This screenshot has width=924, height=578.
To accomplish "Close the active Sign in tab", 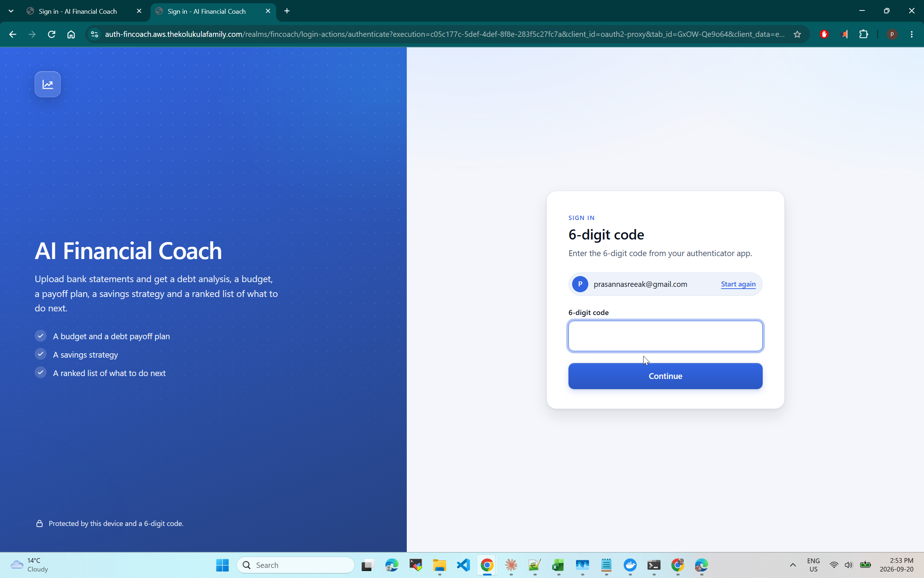I will [268, 11].
